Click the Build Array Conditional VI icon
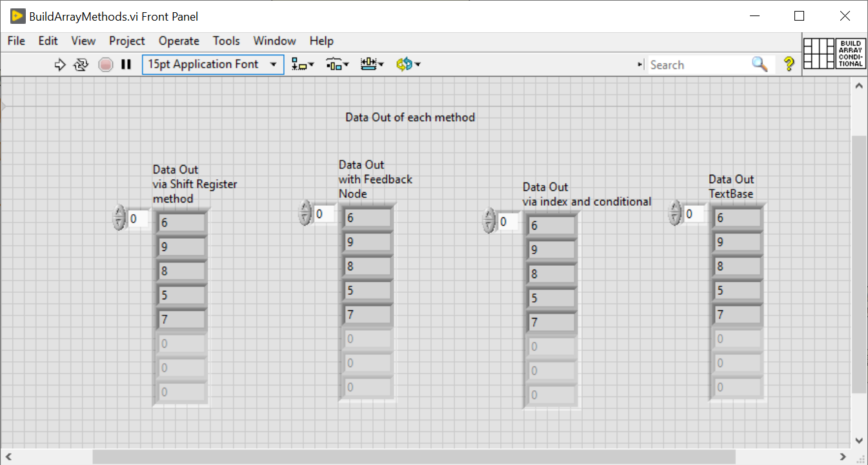The image size is (868, 465). (851, 54)
